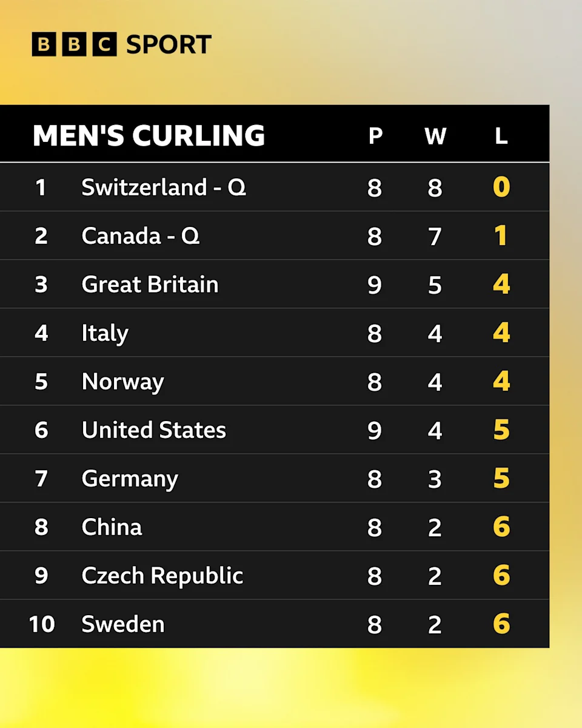Screen dimensions: 582x728
Task: Select the Germany team name
Action: (130, 479)
